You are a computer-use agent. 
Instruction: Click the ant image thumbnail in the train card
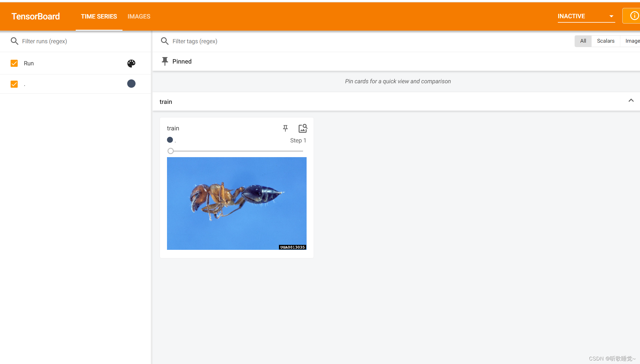pos(237,203)
